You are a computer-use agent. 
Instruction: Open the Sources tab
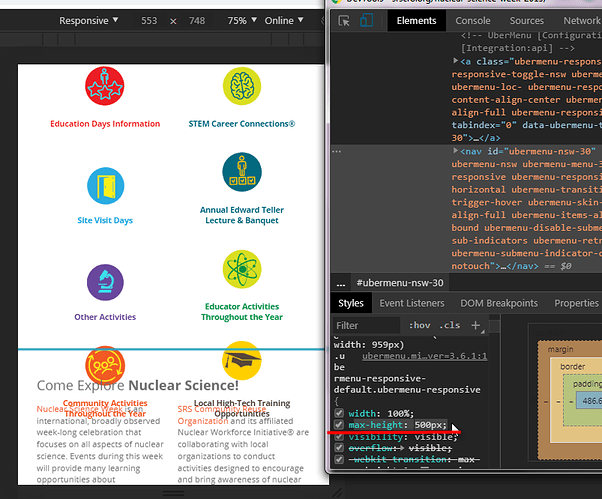tap(526, 20)
